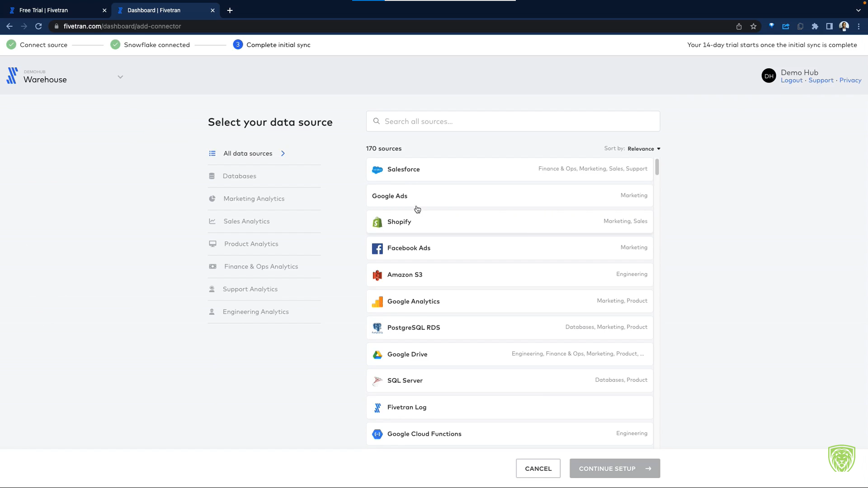Click the Salesforce cloud logo icon
Screen dimensions: 868x488
point(377,169)
